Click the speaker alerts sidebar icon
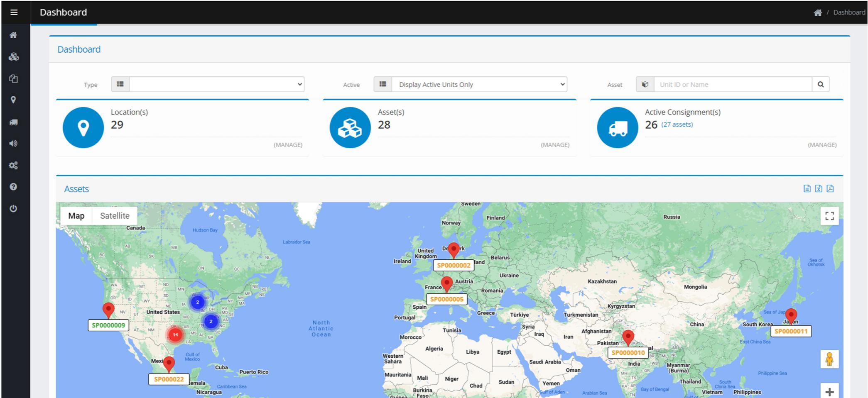 [x=13, y=144]
